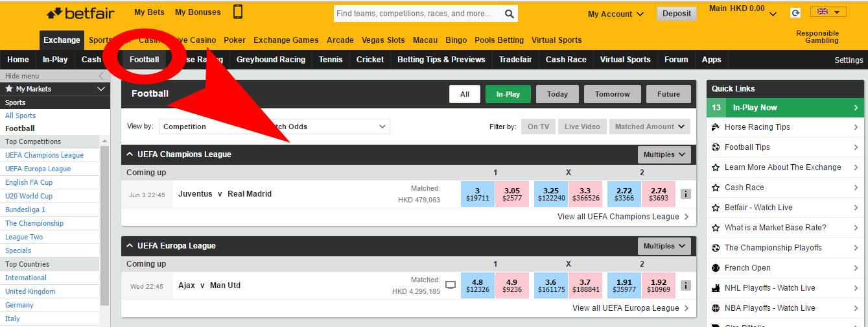Screen dimensions: 868x327
Task: Click the search magnifier icon
Action: click(x=510, y=14)
